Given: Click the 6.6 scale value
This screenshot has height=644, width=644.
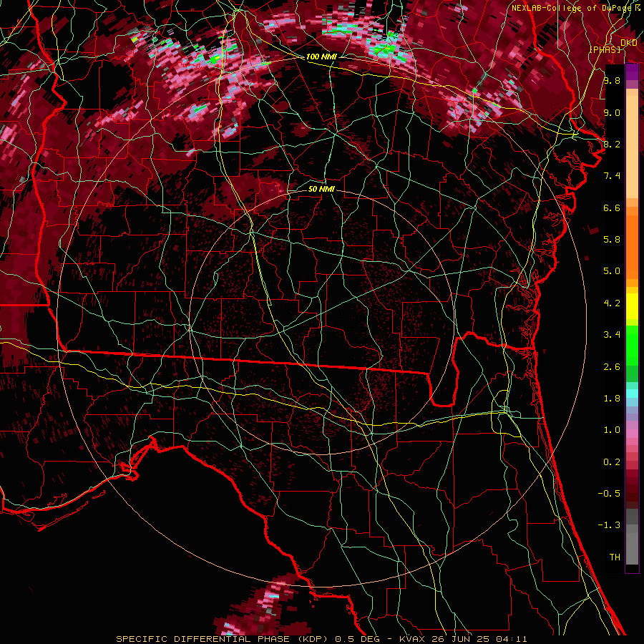Looking at the screenshot, I should 612,208.
